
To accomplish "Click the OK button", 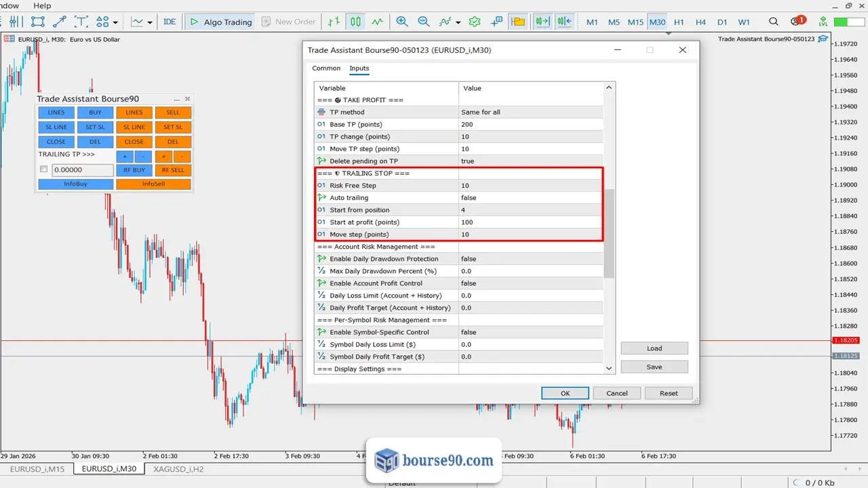I will click(x=565, y=393).
